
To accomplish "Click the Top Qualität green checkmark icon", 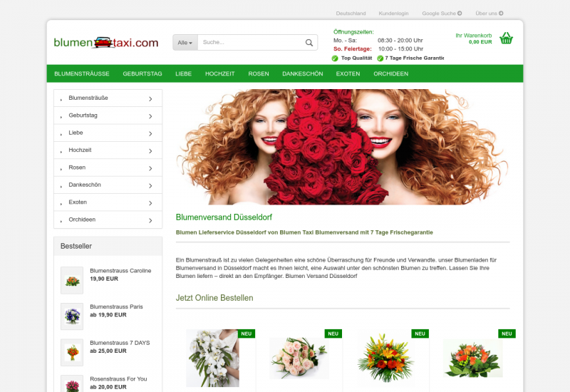I will coord(335,58).
